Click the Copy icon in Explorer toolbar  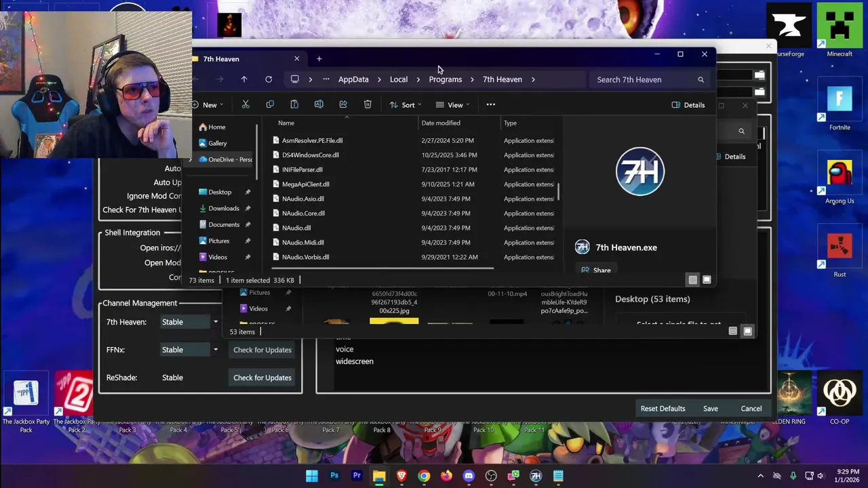(270, 104)
